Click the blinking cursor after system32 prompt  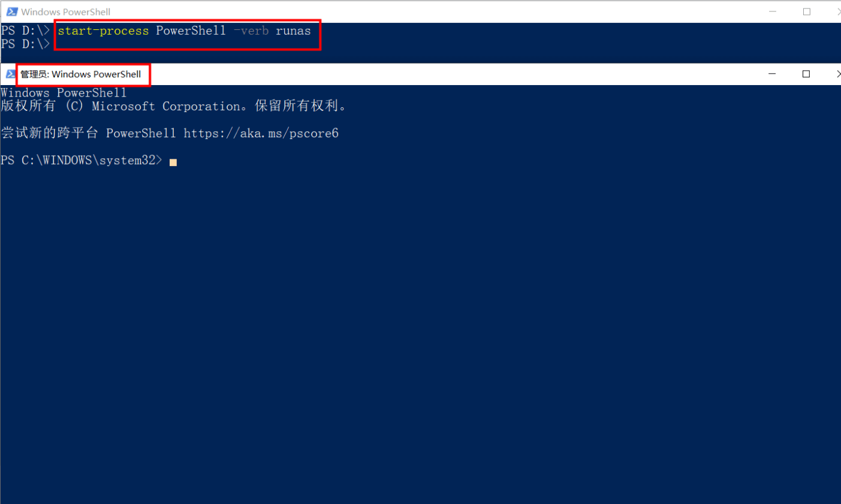pos(173,162)
